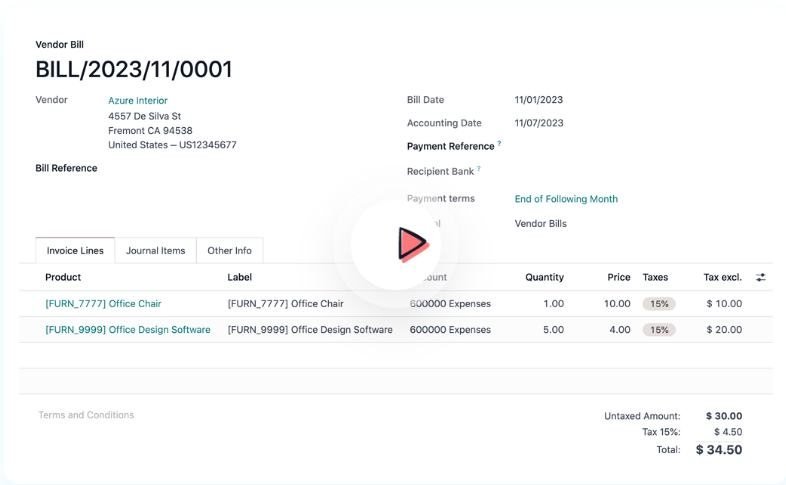Click the quantity 5.00 cell
Screen dimensions: 786x485
tap(553, 330)
